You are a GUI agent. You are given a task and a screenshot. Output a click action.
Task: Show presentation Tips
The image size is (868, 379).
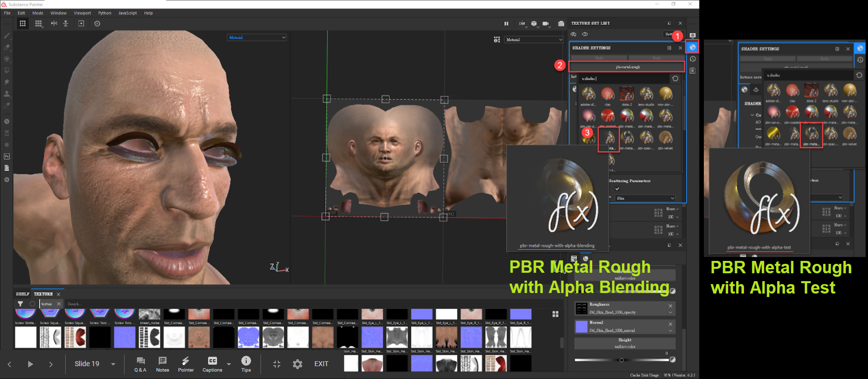point(246,364)
